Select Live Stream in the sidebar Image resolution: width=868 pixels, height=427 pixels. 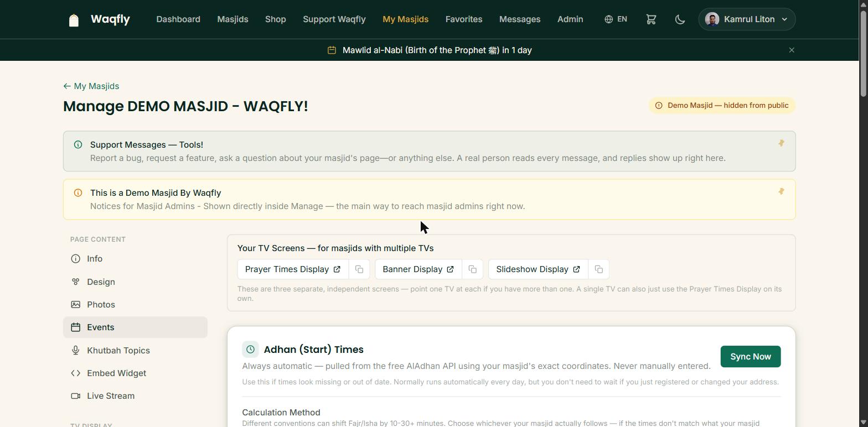coord(135,396)
